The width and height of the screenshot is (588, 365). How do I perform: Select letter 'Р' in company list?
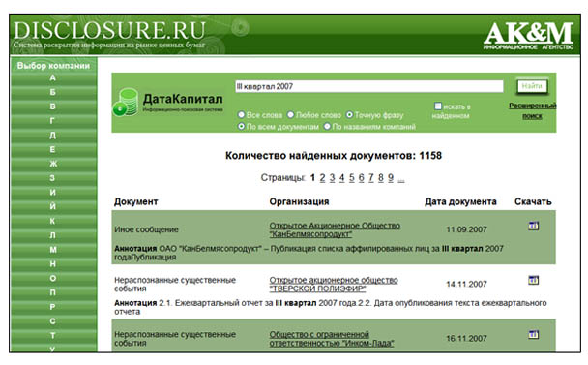(53, 307)
